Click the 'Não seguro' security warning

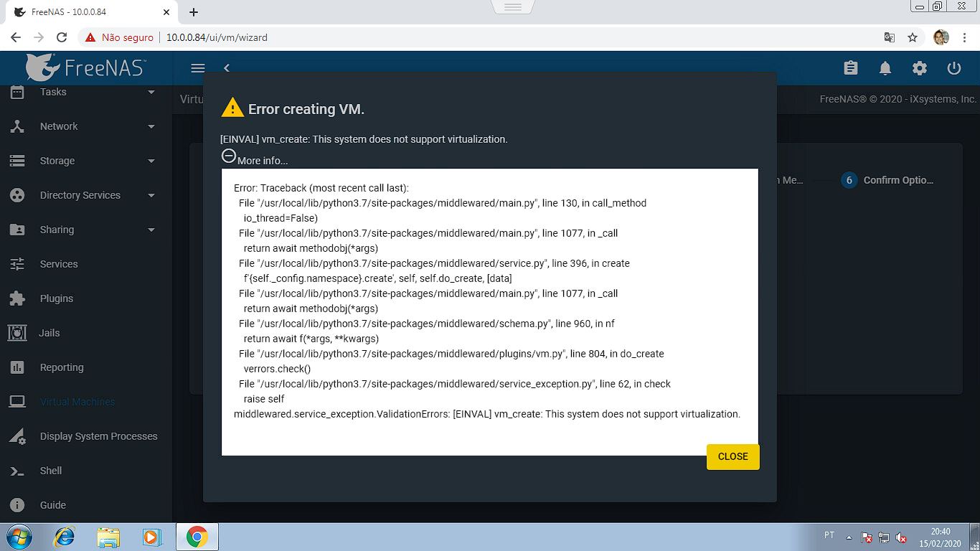[x=119, y=37]
